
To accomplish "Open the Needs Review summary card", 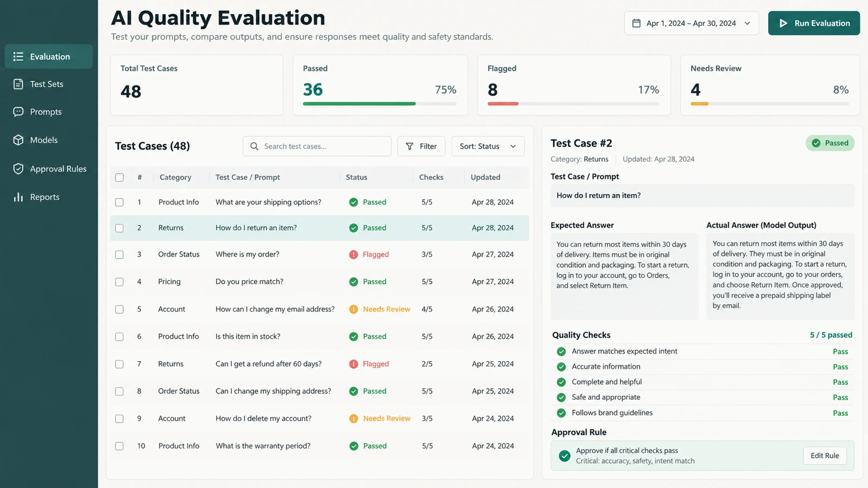I will [770, 85].
